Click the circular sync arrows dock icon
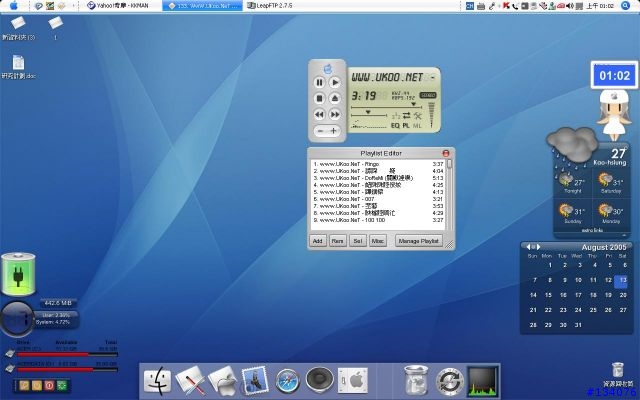The width and height of the screenshot is (640, 400). click(x=450, y=382)
